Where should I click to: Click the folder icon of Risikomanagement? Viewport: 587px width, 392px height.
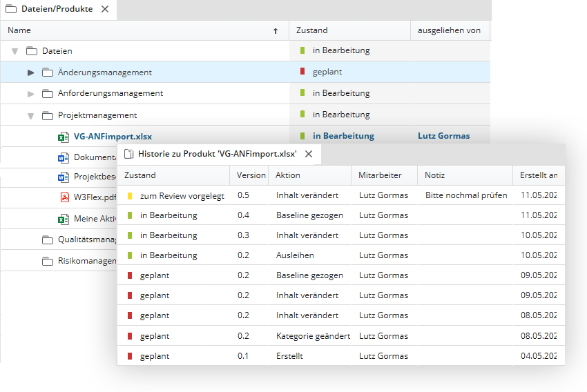47,261
